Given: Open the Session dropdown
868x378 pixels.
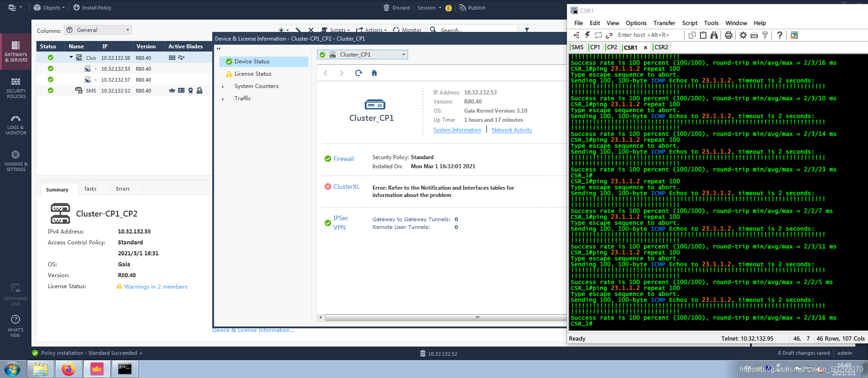Looking at the screenshot, I should (x=429, y=8).
